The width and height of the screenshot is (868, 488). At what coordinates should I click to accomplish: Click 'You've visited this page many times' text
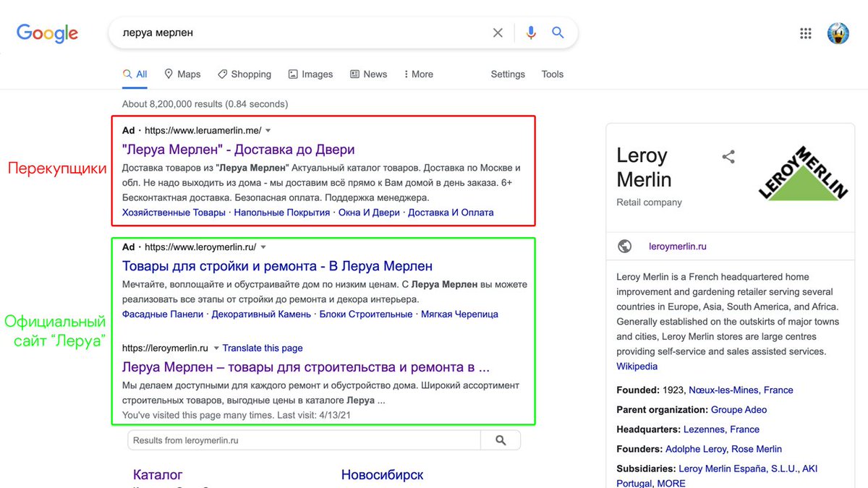pos(237,415)
